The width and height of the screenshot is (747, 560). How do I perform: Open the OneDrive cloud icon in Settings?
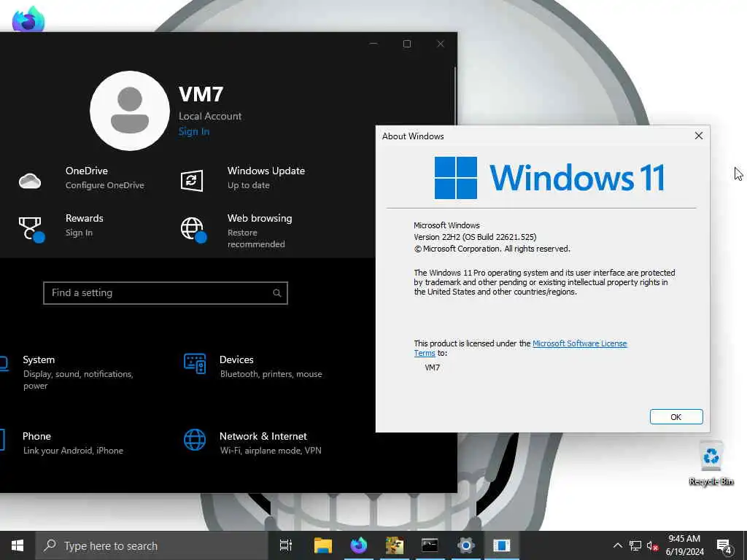[x=29, y=181]
